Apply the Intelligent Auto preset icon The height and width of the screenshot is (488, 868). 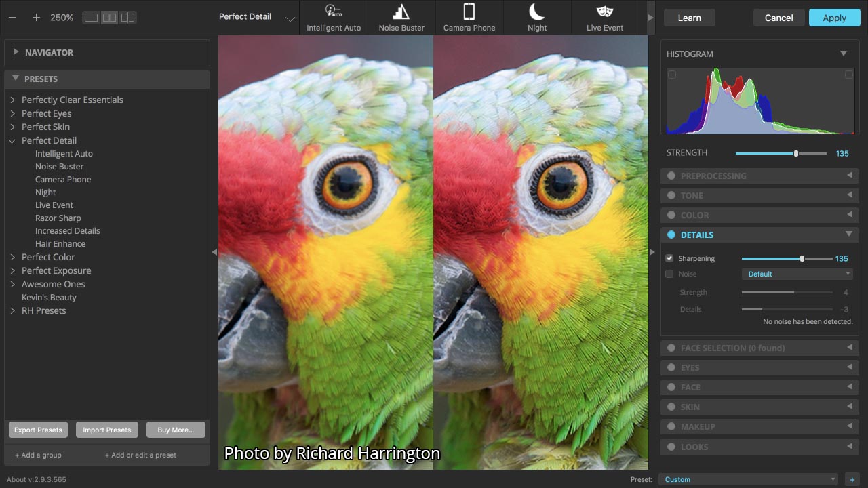pyautogui.click(x=334, y=12)
